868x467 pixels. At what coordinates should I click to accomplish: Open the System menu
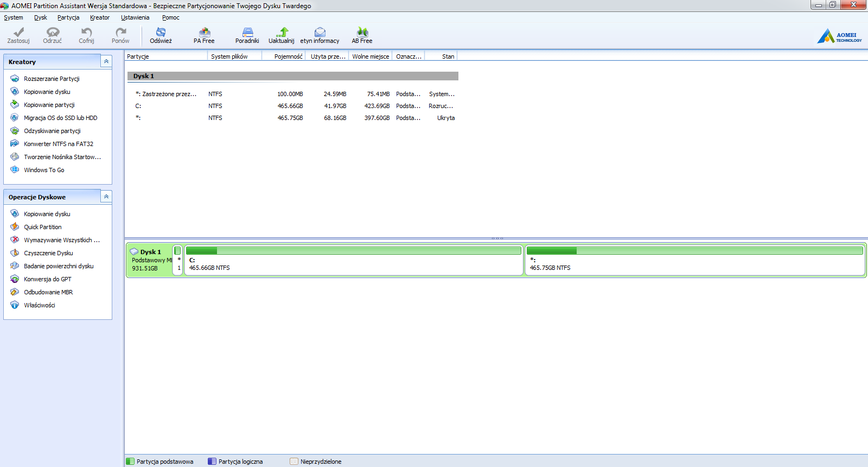pyautogui.click(x=14, y=17)
